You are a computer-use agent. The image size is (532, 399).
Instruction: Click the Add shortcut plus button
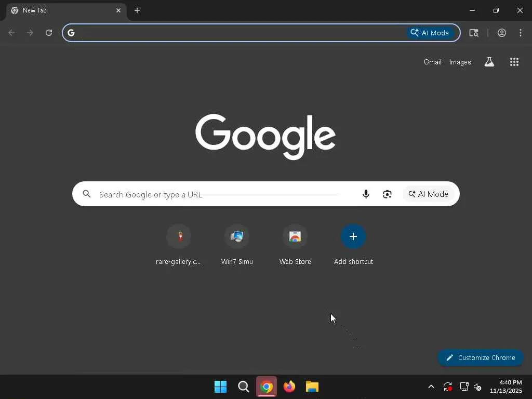[x=353, y=236]
